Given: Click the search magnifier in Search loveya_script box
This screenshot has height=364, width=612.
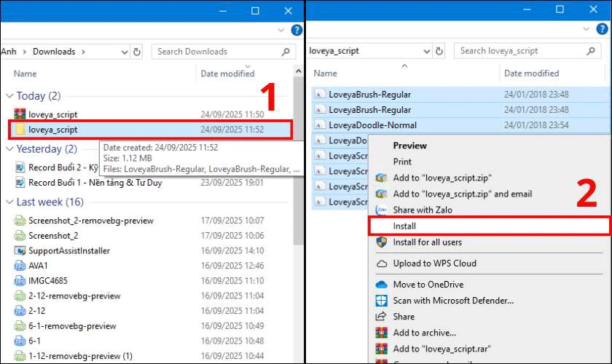Looking at the screenshot, I should pyautogui.click(x=591, y=51).
